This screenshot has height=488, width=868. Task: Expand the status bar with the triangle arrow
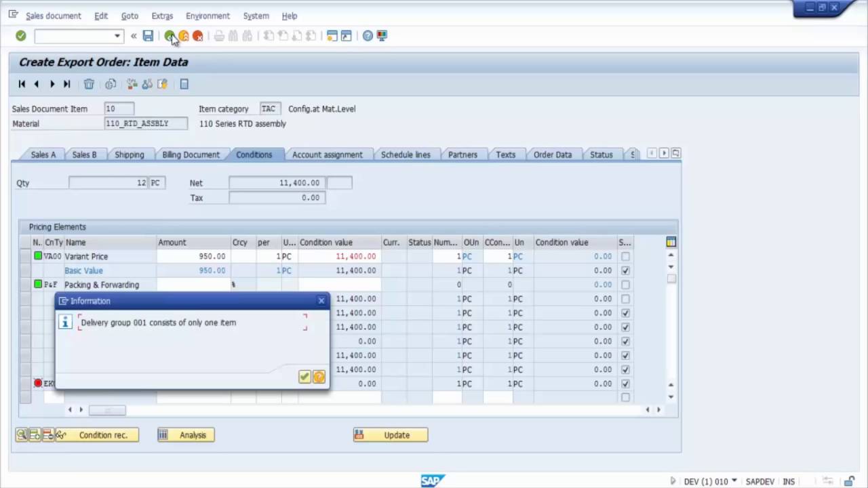673,481
